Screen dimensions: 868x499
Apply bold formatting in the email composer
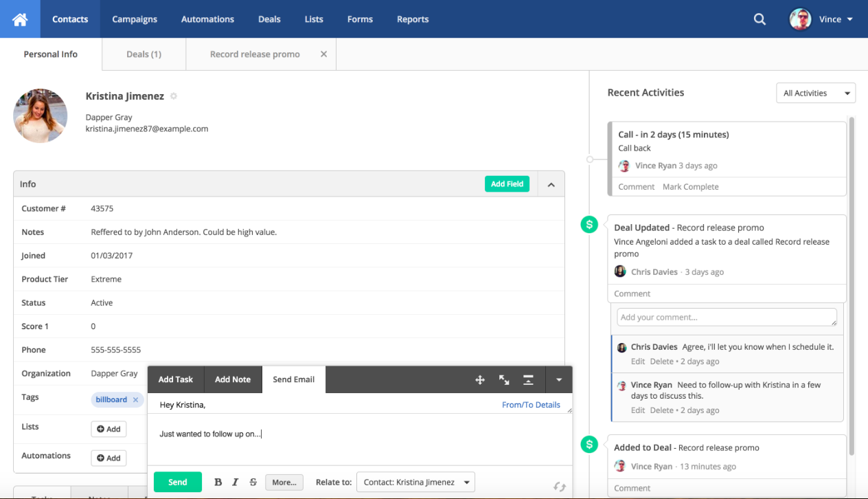point(218,482)
